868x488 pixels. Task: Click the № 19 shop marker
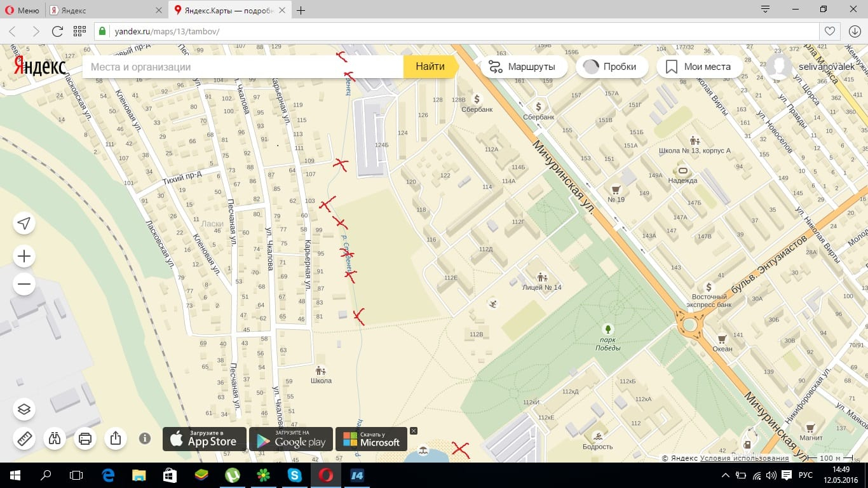(x=615, y=189)
